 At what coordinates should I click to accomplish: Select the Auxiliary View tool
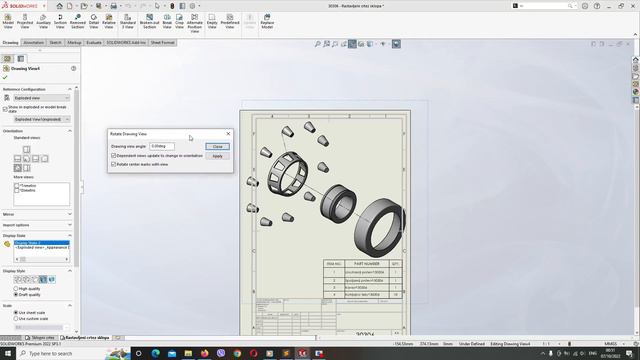tap(43, 21)
